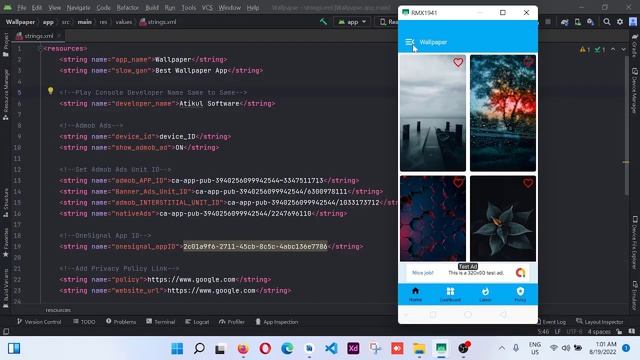
Task: Open the Structure tool window
Action: 6,202
